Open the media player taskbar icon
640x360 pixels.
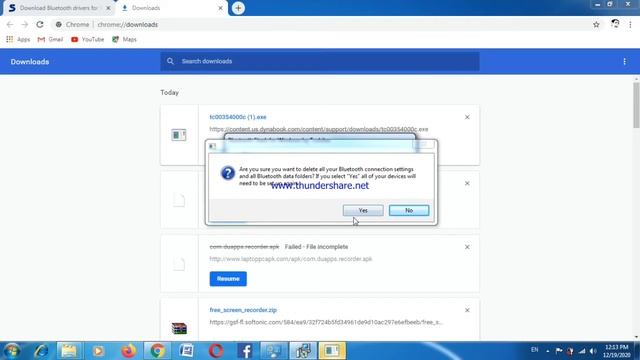pos(98,351)
